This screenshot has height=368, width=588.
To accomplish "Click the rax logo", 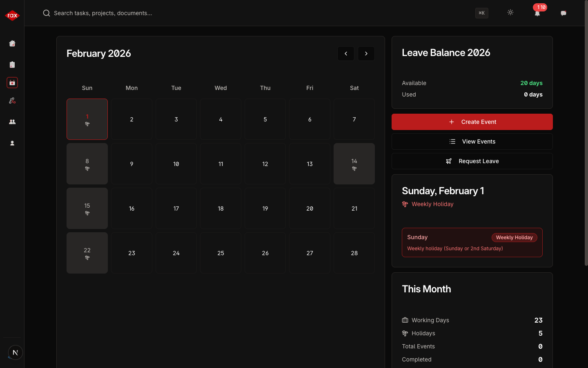I will click(12, 15).
